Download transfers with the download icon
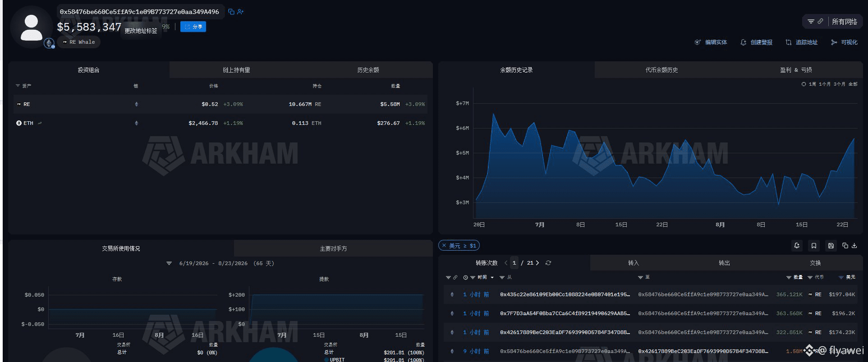 (854, 246)
